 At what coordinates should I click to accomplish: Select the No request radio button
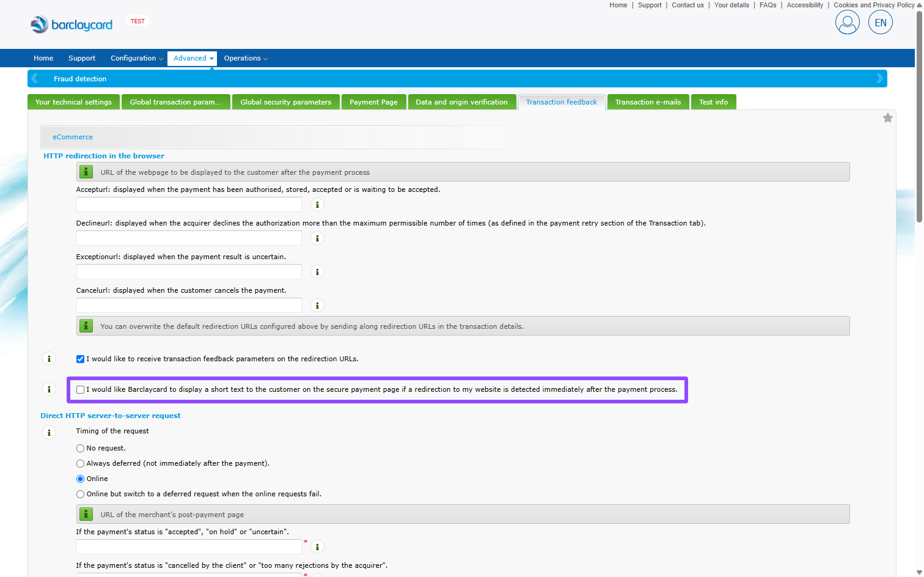(80, 448)
